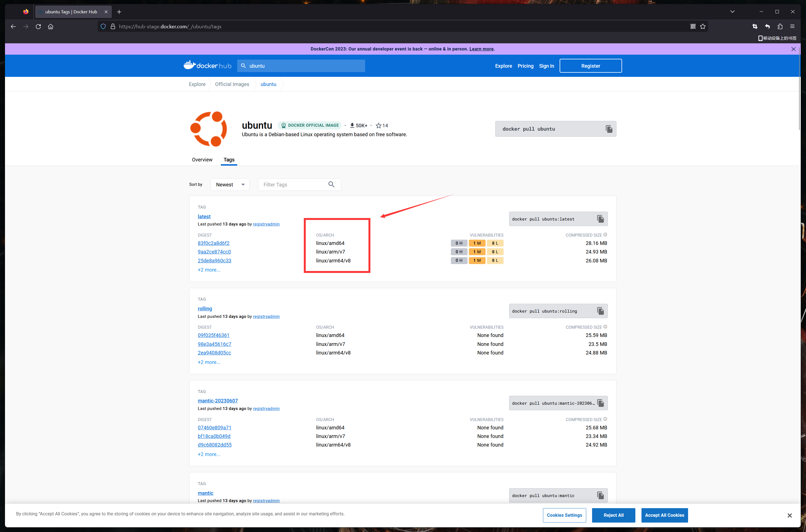Copy the docker pull ubuntu:latest command

pyautogui.click(x=600, y=219)
